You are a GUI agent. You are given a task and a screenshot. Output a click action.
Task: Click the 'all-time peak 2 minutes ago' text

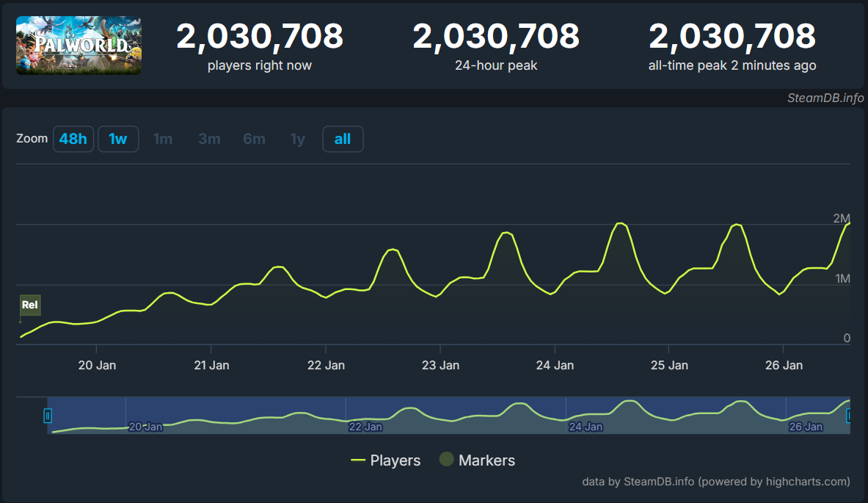[732, 65]
